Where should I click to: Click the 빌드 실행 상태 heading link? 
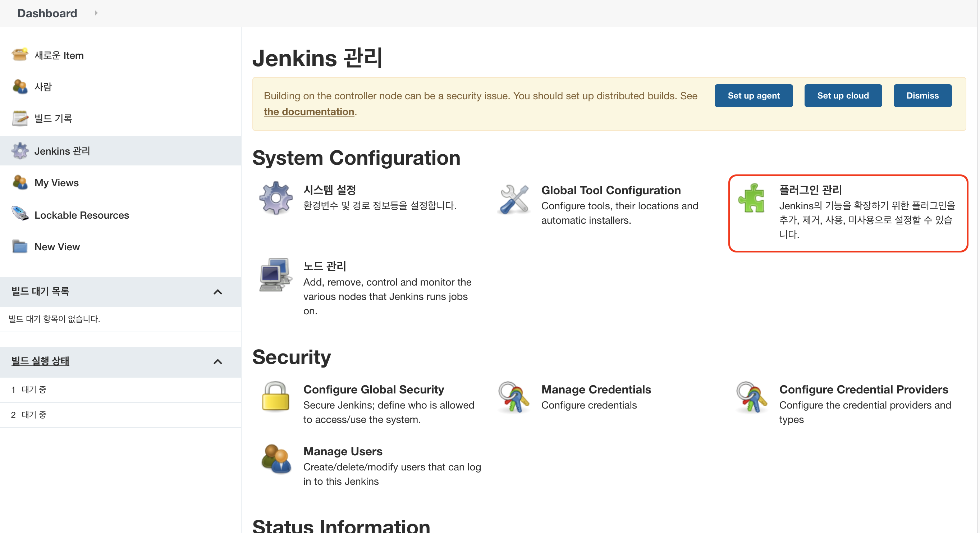point(40,361)
